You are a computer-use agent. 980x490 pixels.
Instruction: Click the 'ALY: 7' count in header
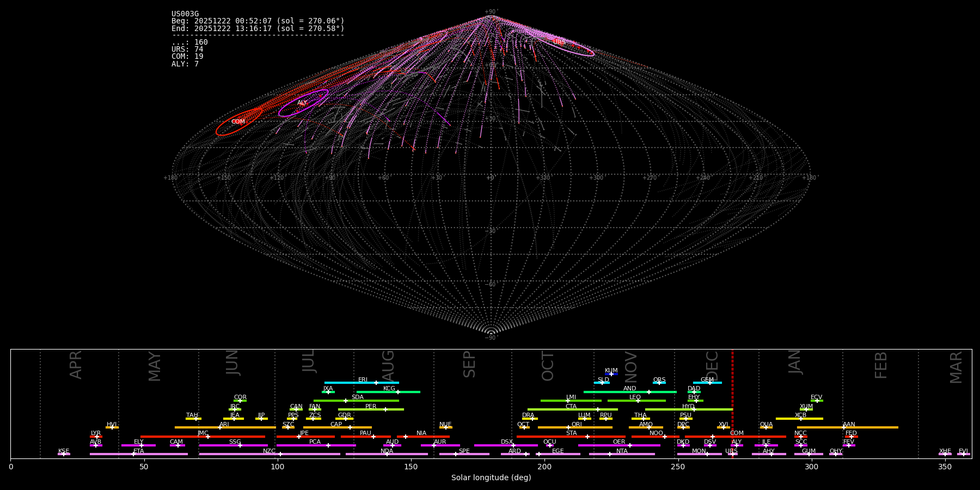[x=185, y=64]
